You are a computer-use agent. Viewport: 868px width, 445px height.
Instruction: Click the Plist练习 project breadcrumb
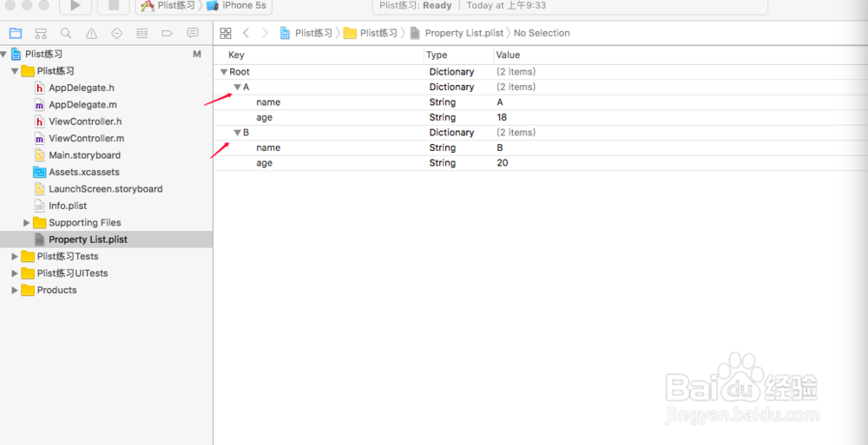[306, 33]
